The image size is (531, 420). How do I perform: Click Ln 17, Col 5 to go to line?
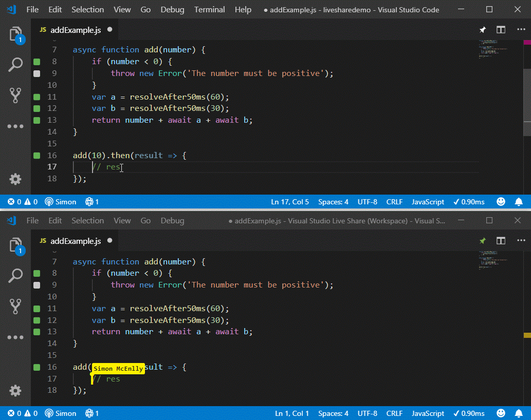[x=290, y=202]
